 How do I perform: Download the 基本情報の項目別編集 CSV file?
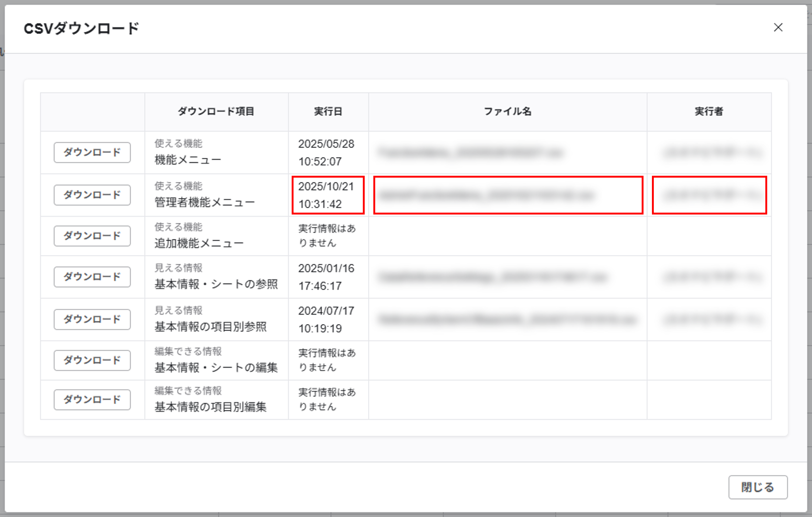(x=92, y=400)
